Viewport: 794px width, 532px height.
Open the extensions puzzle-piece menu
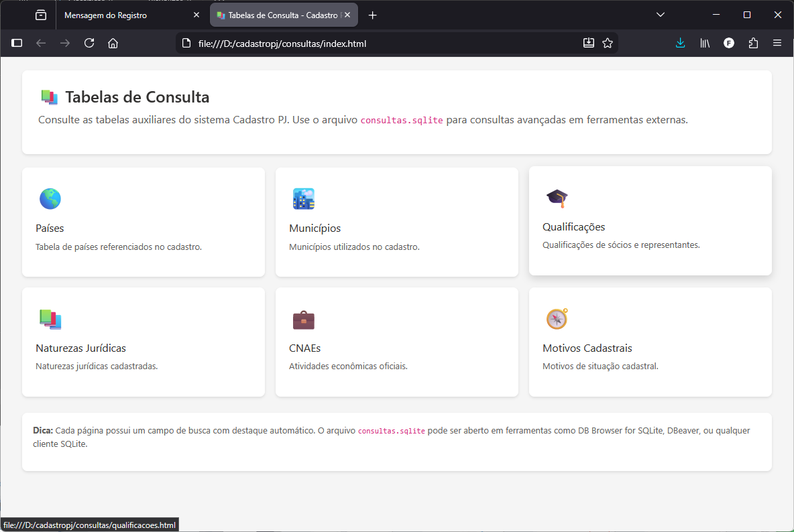point(753,43)
